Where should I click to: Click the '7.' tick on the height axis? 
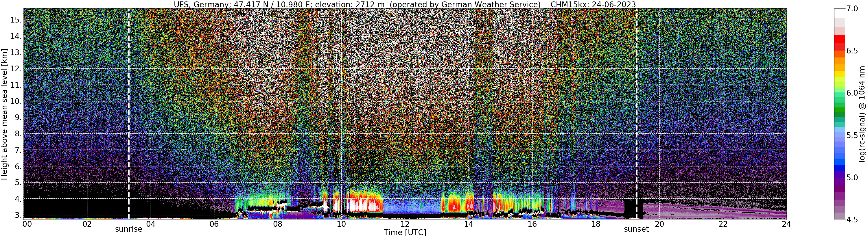click(x=18, y=150)
